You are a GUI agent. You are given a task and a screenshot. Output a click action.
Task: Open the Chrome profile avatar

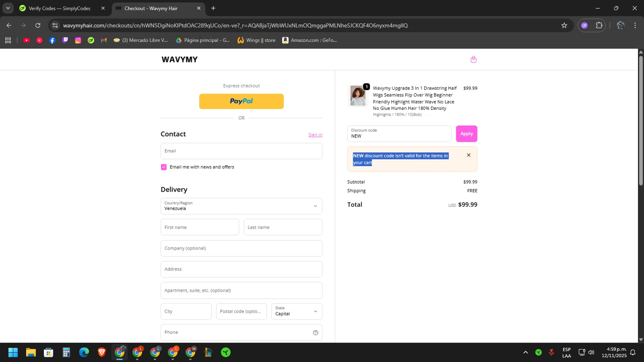click(620, 25)
